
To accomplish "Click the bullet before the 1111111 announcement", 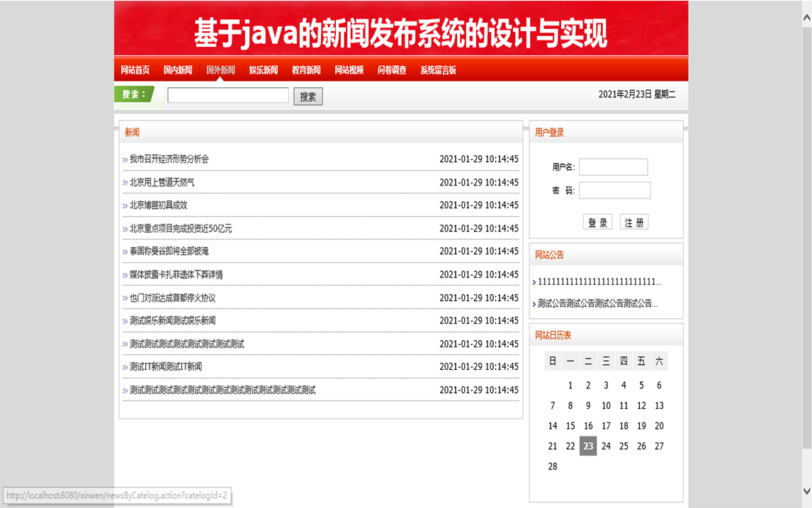I will click(x=534, y=282).
